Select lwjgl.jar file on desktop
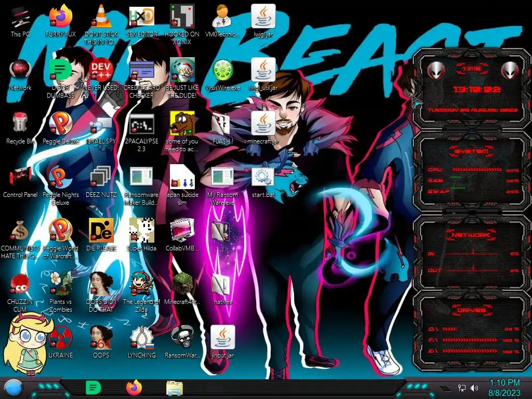Viewport: 532px width, 399px height. 263,21
